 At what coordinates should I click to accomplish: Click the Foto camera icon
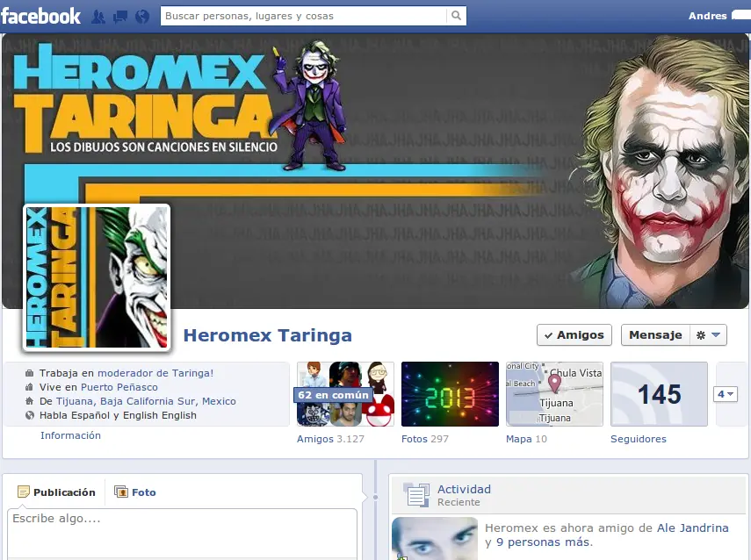(x=121, y=492)
